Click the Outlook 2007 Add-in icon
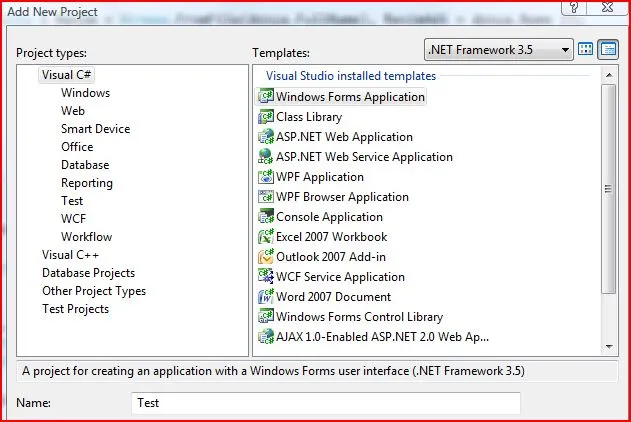This screenshot has height=422, width=631. point(266,257)
